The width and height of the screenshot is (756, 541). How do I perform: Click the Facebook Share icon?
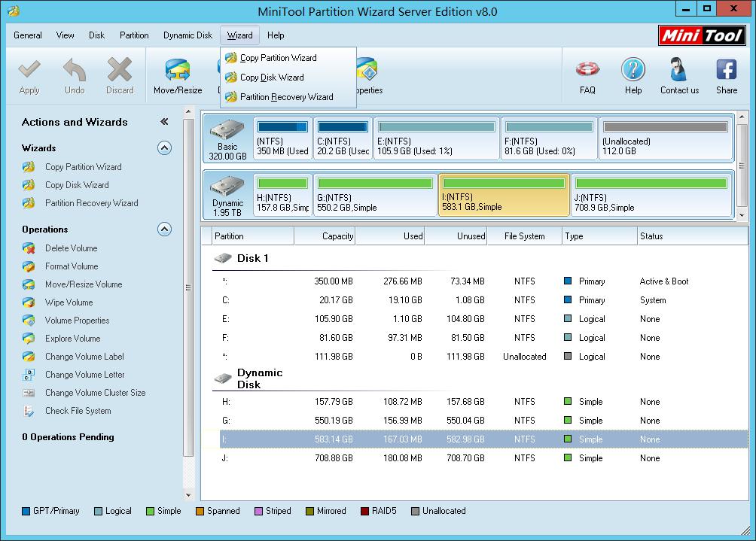click(726, 70)
